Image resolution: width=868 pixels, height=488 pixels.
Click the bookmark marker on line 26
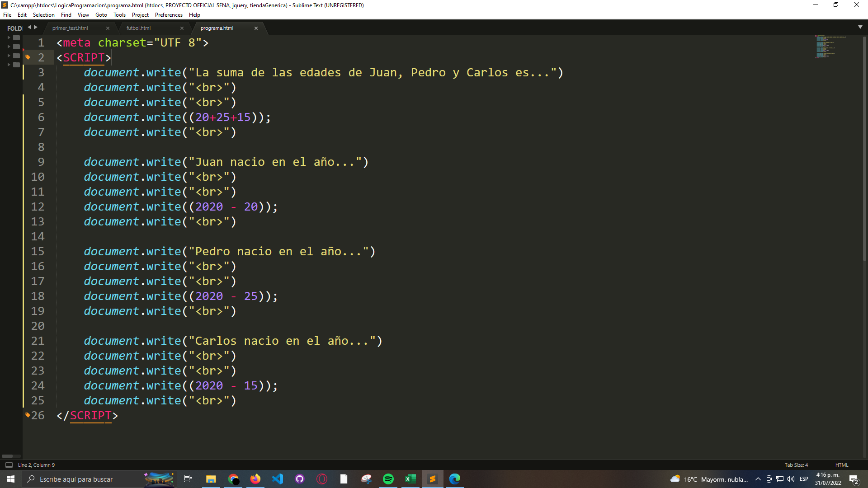click(x=28, y=414)
